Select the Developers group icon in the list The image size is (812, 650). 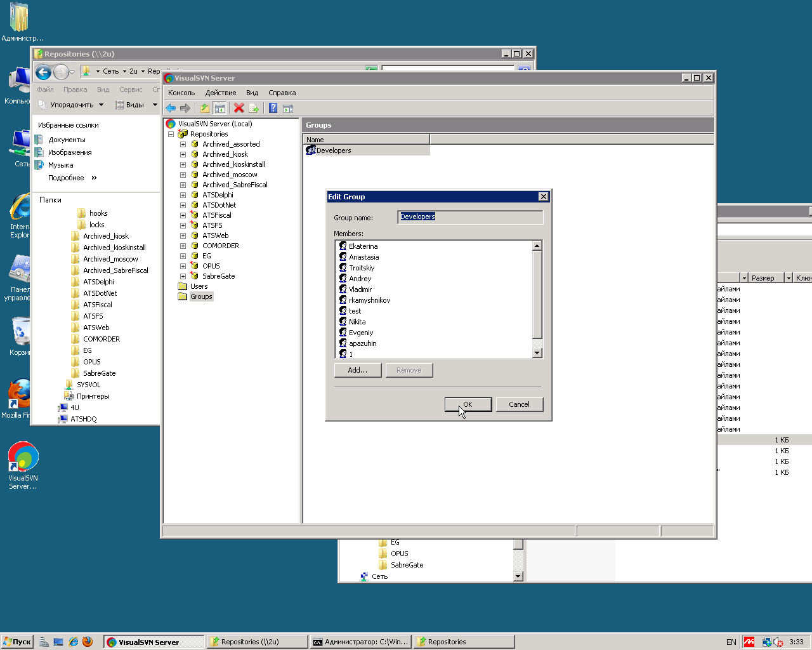pyautogui.click(x=311, y=150)
